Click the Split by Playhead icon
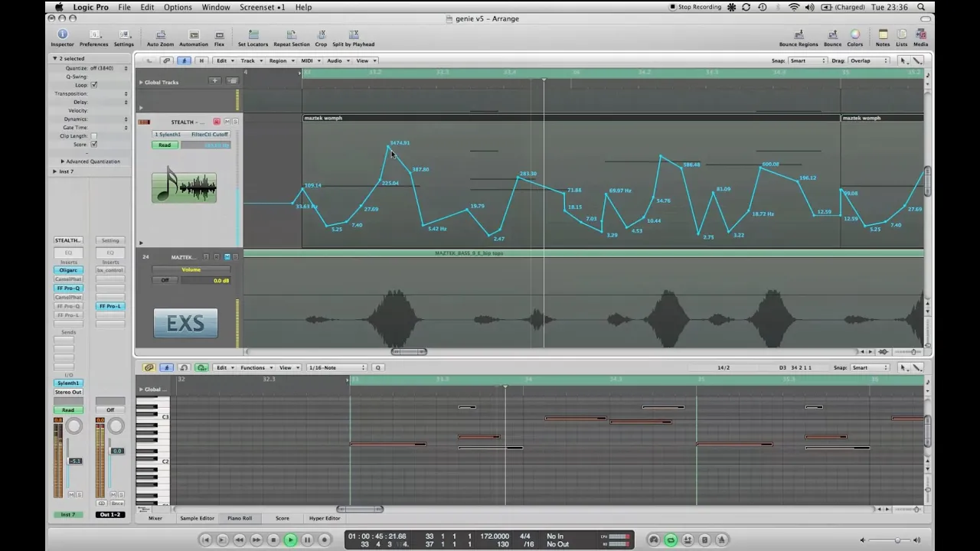 (354, 34)
